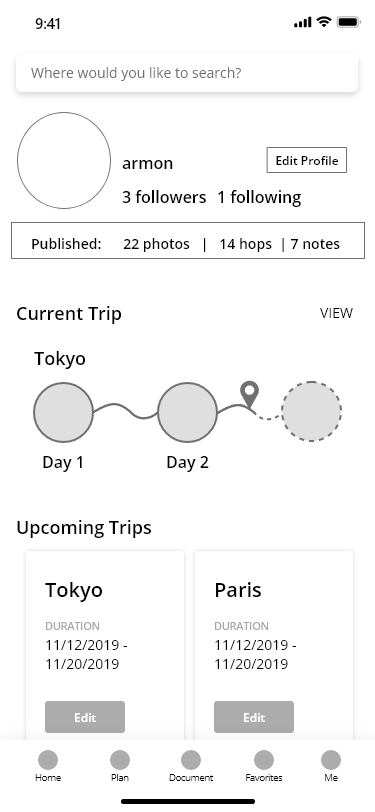Open the 7 notes published link

click(x=315, y=244)
